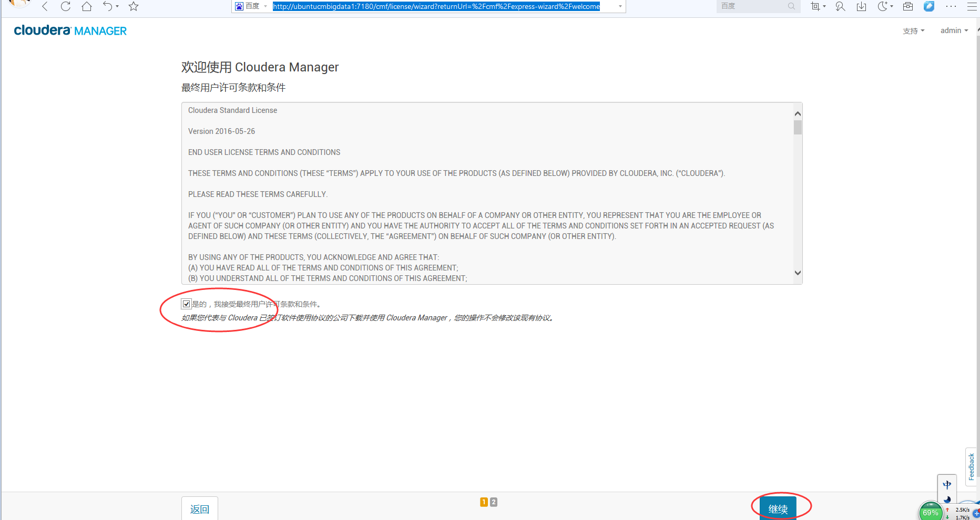Open the admin user dropdown menu
The width and height of the screenshot is (980, 520).
(954, 30)
